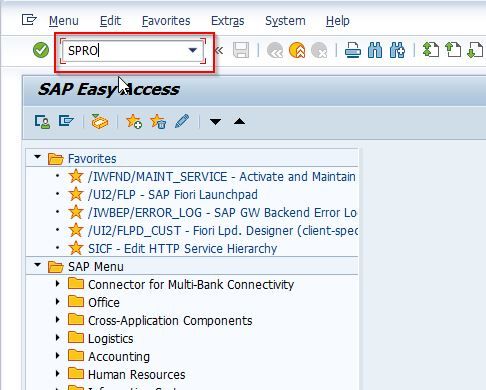
Task: Click the Delete Favorites star icon
Action: coord(158,121)
